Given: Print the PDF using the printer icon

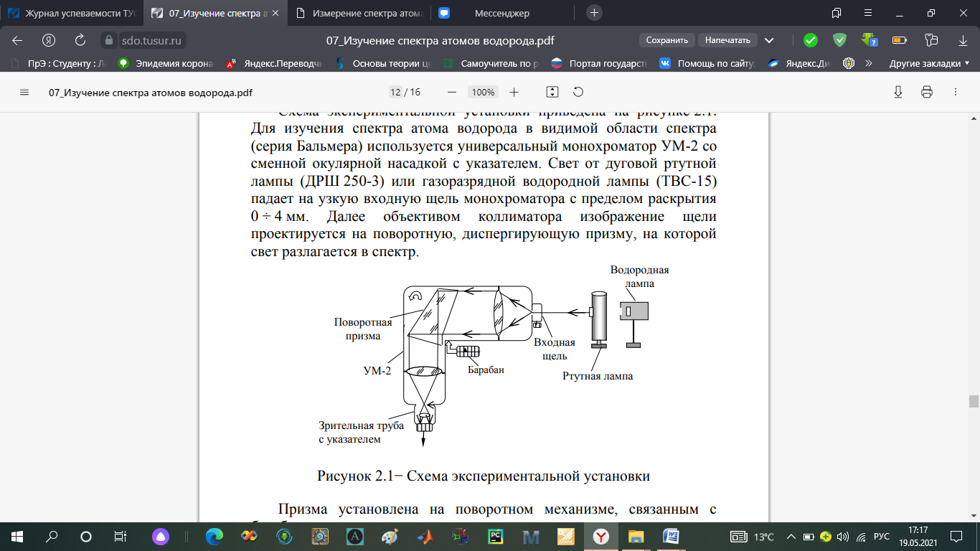Looking at the screenshot, I should [927, 93].
